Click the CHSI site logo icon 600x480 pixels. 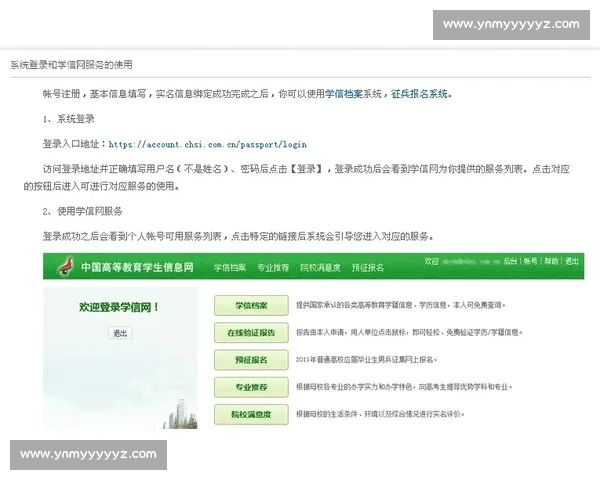(x=64, y=266)
